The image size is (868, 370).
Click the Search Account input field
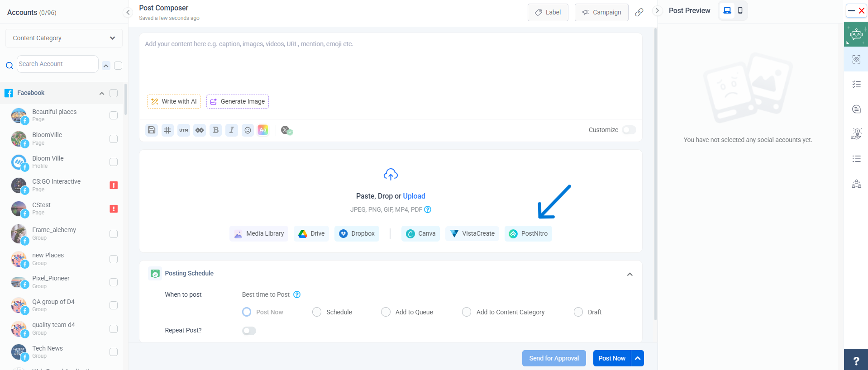57,64
